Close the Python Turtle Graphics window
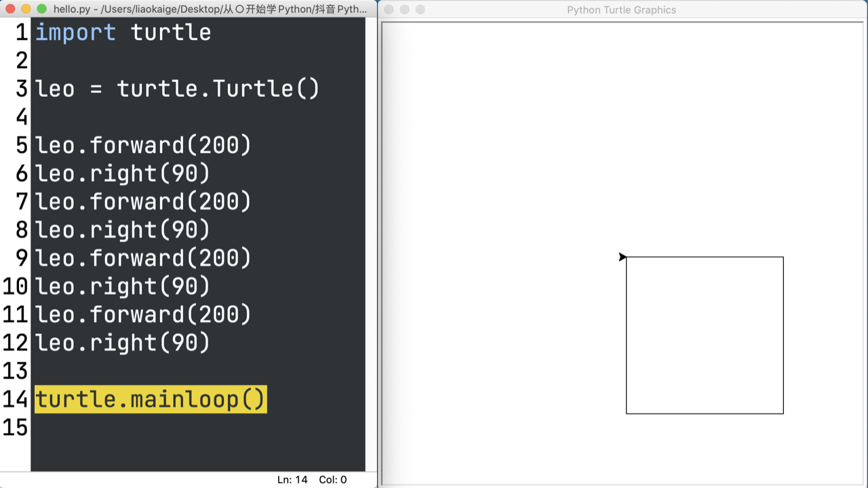 pos(389,9)
